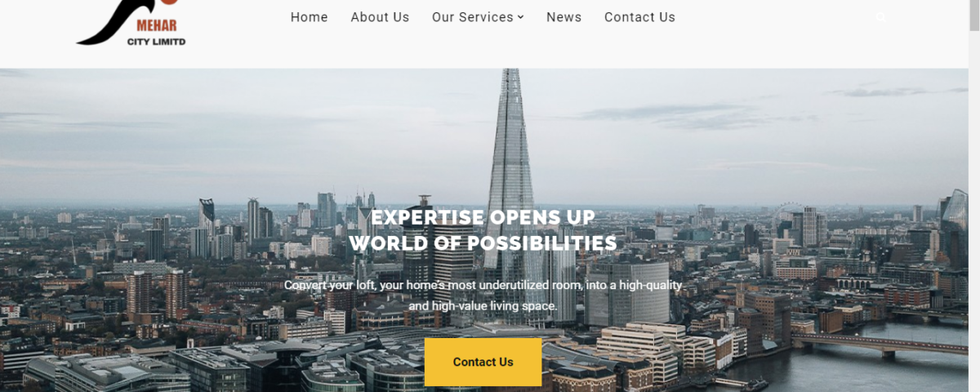980x392 pixels.
Task: Click the Mehar City Limitd logo
Action: (131, 23)
